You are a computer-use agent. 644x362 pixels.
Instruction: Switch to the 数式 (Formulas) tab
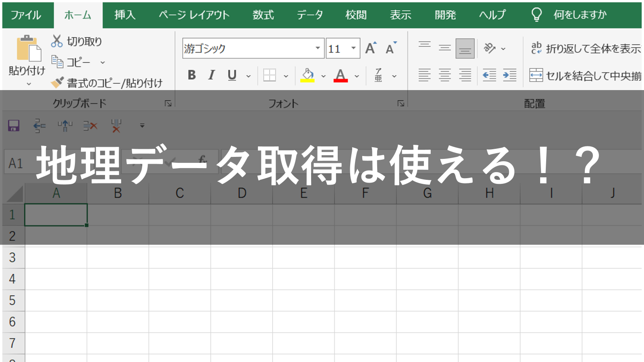[263, 15]
